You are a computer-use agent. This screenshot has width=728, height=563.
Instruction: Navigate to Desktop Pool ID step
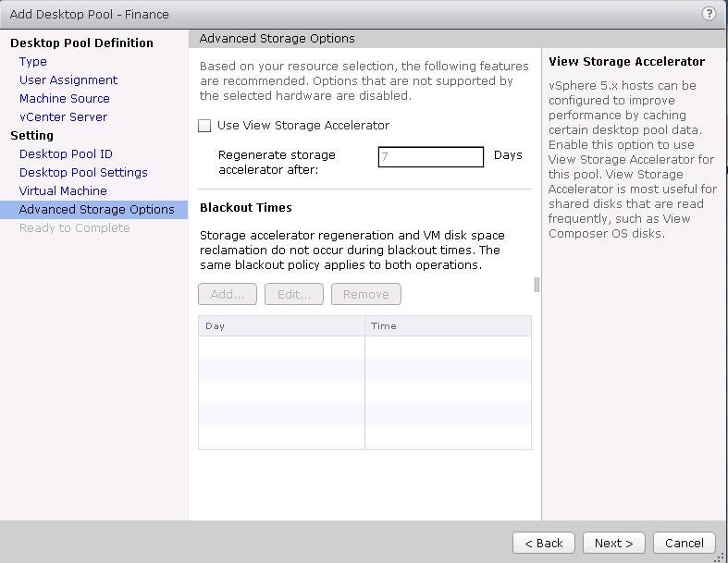coord(66,154)
